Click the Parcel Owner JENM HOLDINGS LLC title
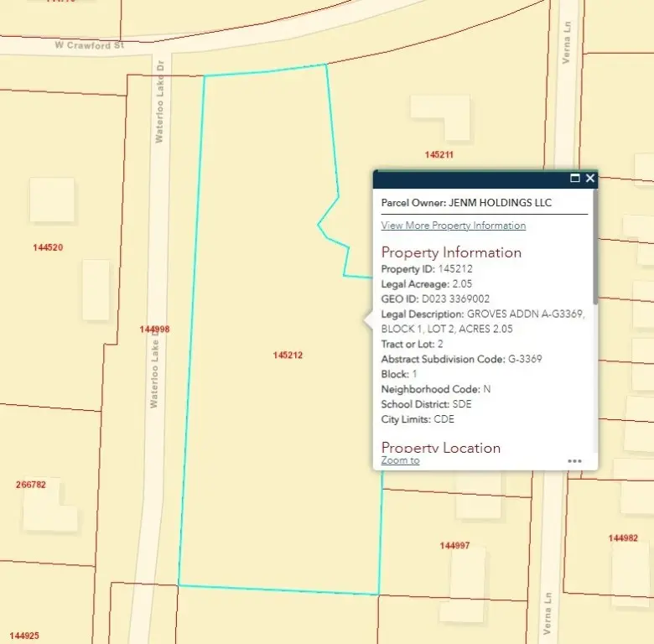654x644 pixels. pos(466,203)
